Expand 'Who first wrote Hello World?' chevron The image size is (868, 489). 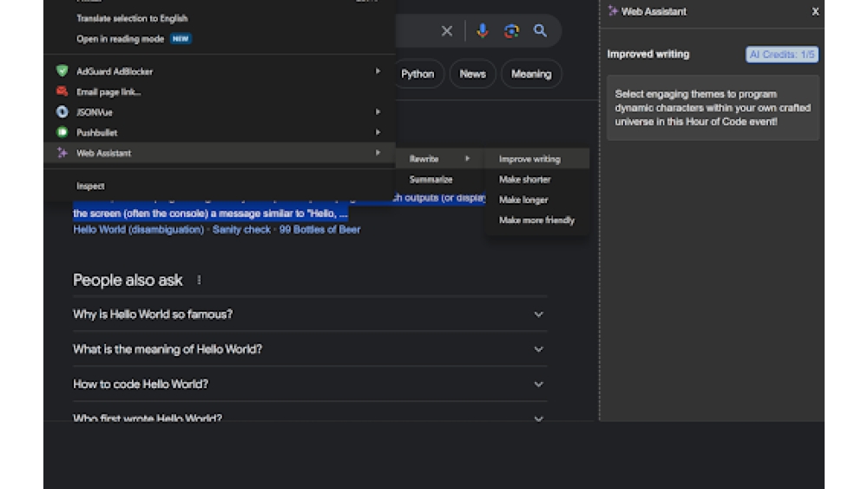(x=538, y=418)
